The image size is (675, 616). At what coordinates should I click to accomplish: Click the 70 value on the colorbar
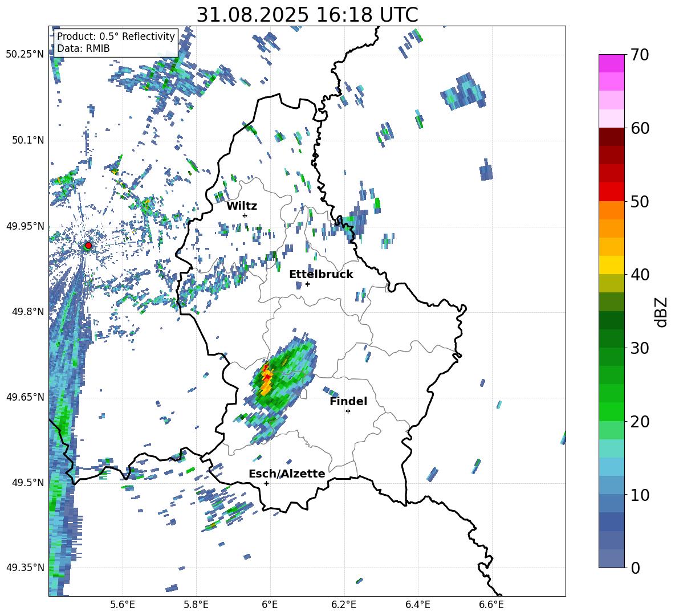click(639, 55)
